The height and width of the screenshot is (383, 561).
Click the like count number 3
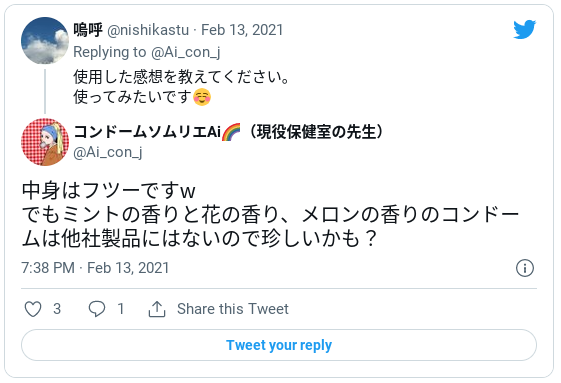click(x=57, y=309)
